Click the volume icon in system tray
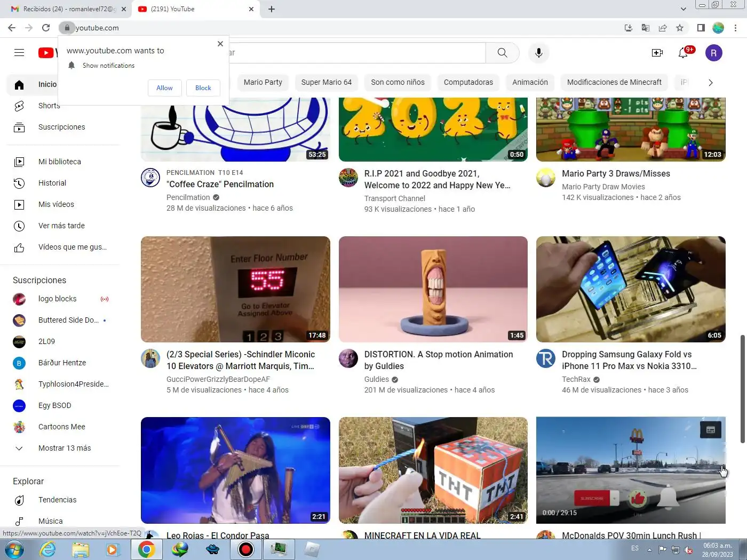The image size is (747, 560). 689,550
